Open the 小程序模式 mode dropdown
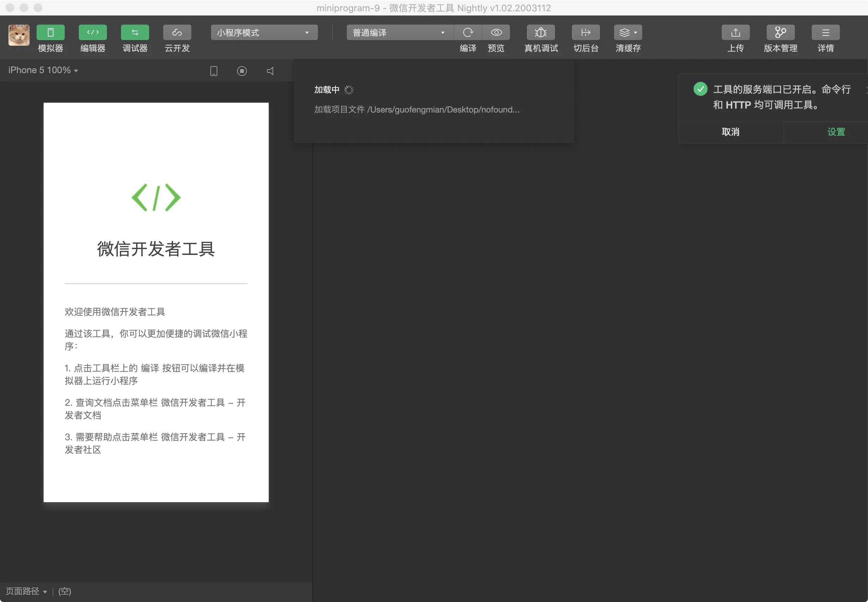Viewport: 868px width, 602px height. [x=264, y=32]
